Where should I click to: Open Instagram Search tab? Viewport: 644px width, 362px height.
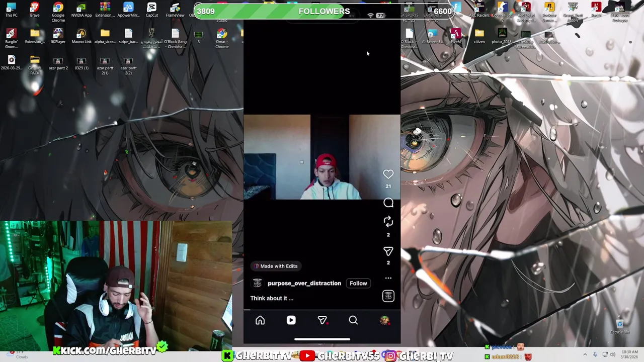pos(353,320)
